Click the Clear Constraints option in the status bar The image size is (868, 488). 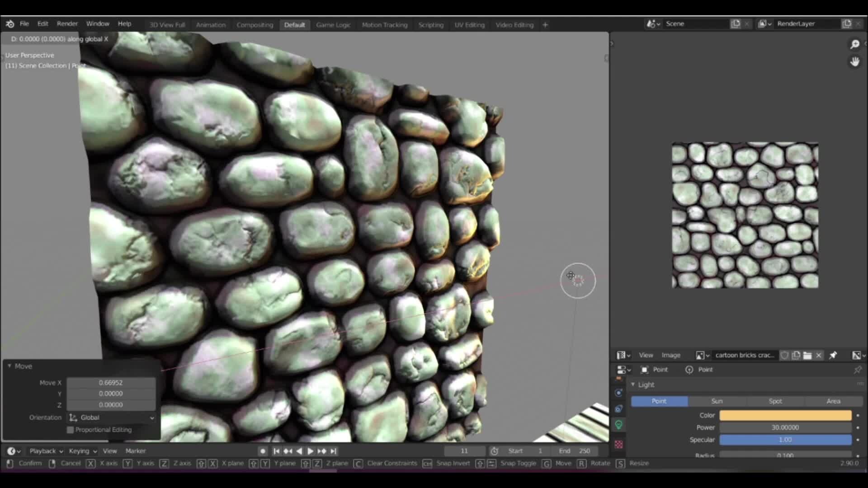[392, 463]
